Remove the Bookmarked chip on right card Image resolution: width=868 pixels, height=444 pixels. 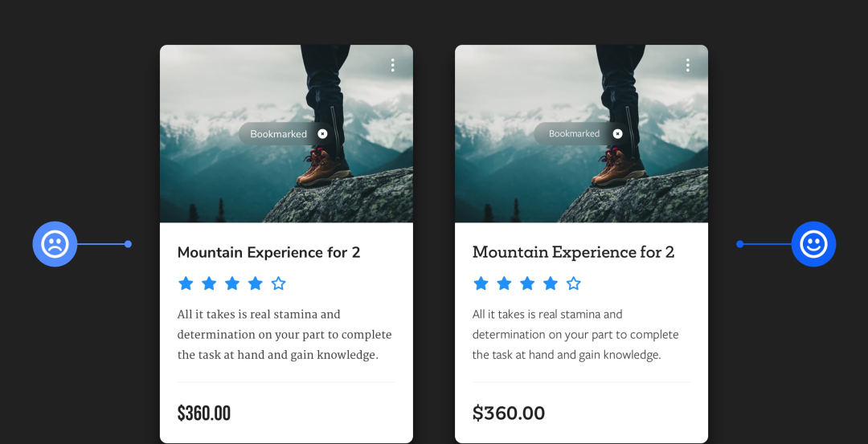tap(617, 134)
